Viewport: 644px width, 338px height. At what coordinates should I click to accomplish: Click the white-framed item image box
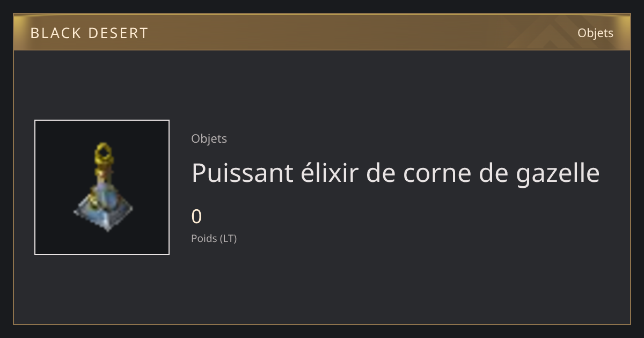click(102, 187)
